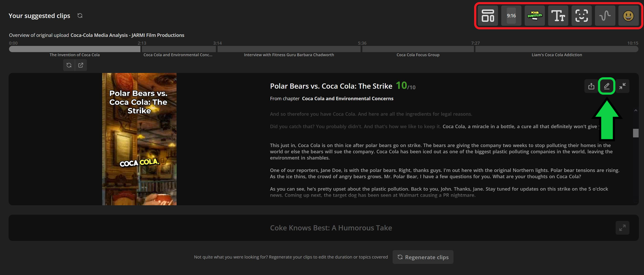
Task: Click the 5:36 timeline timestamp
Action: click(x=362, y=43)
